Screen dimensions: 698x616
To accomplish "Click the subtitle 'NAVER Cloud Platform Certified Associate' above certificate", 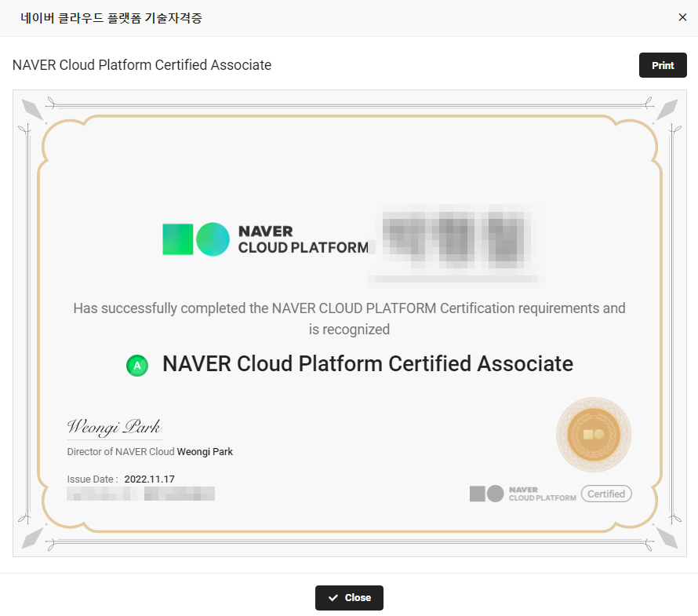I will point(141,65).
